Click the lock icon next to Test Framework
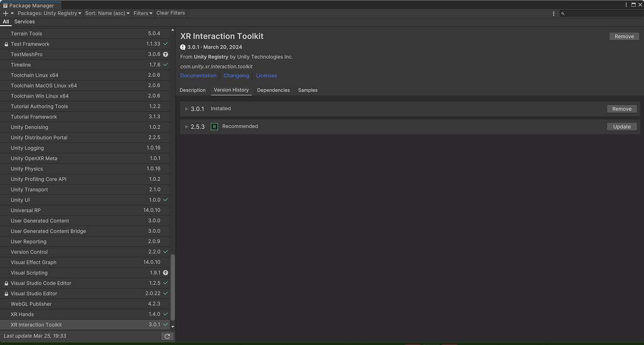The height and width of the screenshot is (345, 644). point(6,44)
